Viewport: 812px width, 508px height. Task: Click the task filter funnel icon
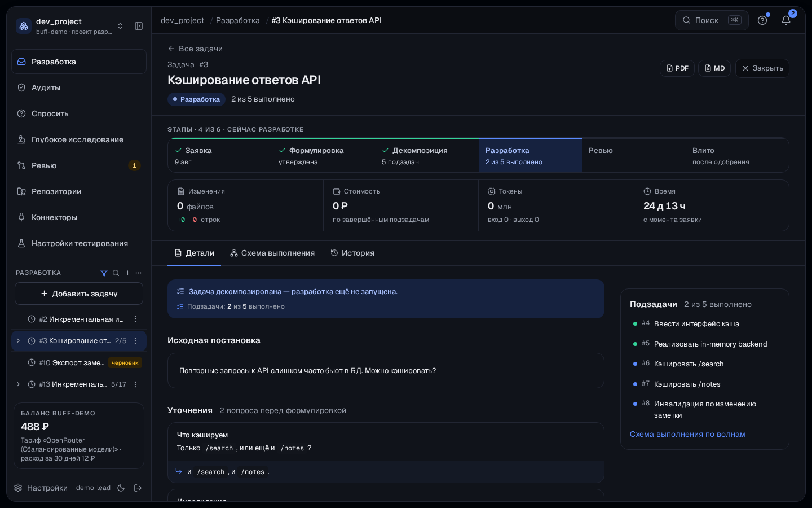[x=104, y=273]
